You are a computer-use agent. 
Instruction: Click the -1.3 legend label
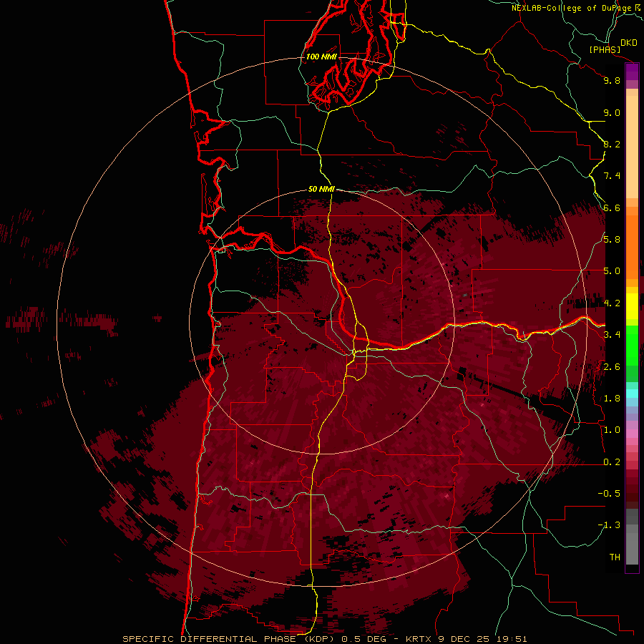609,525
